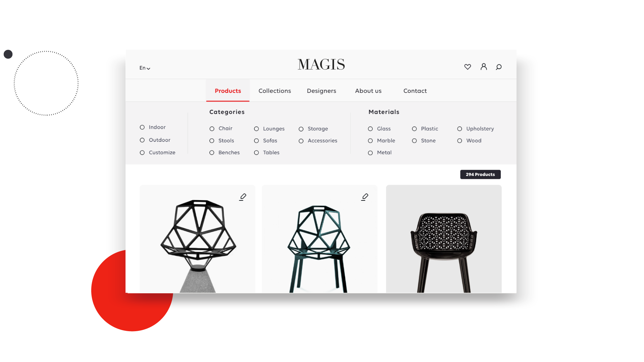Click the search magnifier icon

(x=498, y=67)
